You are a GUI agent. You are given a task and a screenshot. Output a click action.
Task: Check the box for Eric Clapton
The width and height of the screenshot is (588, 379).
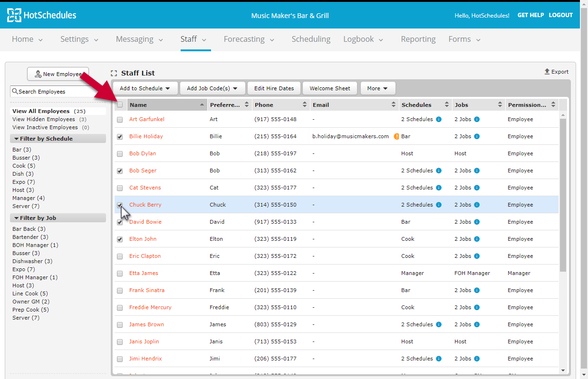[120, 256]
